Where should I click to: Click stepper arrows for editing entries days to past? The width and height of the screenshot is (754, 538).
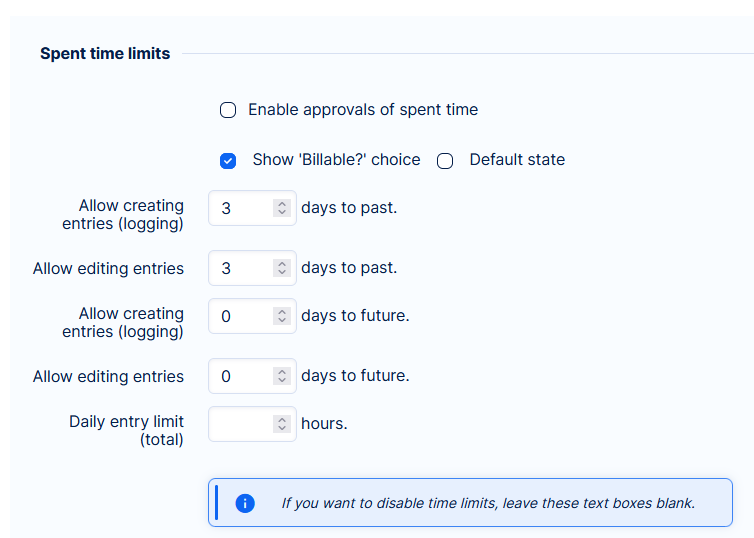[282, 268]
